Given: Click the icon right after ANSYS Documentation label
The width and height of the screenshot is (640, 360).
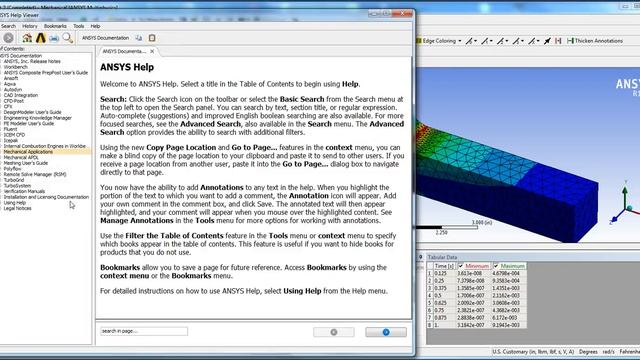Looking at the screenshot, I should (139, 38).
